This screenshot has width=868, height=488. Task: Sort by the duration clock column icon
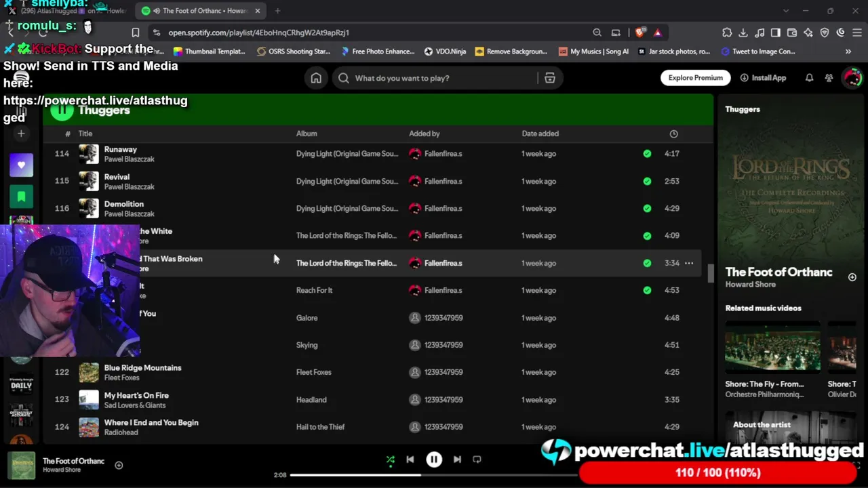pos(673,134)
